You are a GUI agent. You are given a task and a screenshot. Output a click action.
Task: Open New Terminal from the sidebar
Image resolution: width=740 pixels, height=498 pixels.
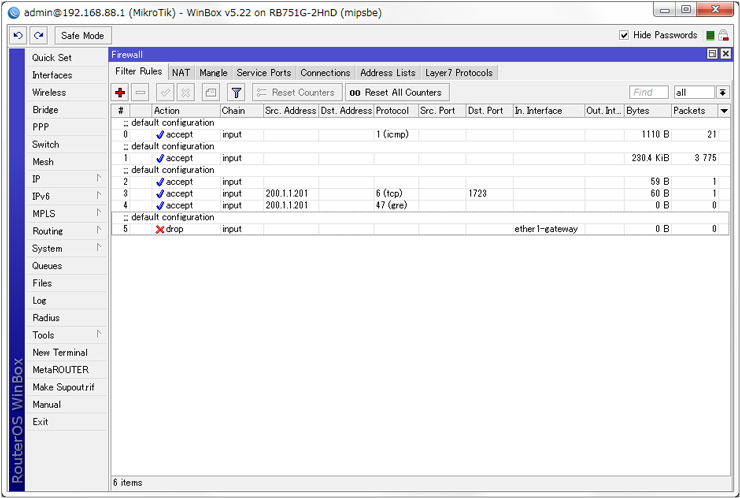60,352
